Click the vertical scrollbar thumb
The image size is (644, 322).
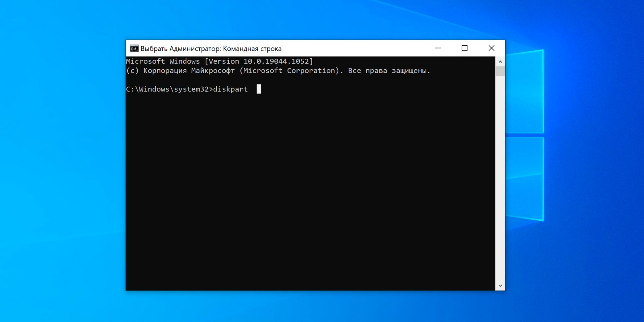500,71
